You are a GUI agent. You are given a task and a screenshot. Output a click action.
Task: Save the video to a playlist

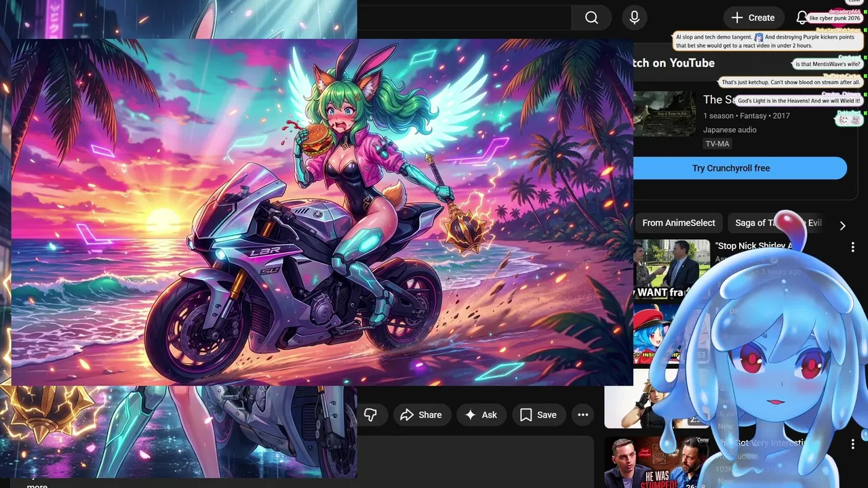538,415
